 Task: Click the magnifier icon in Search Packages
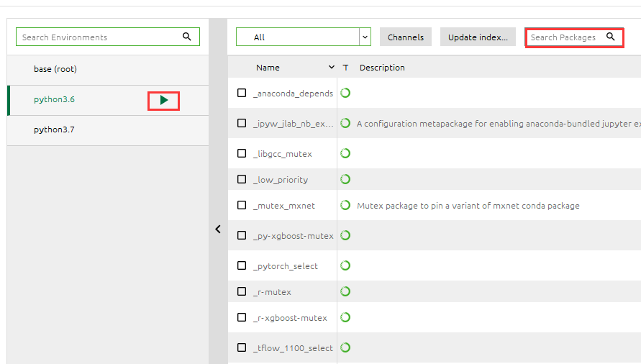point(610,37)
